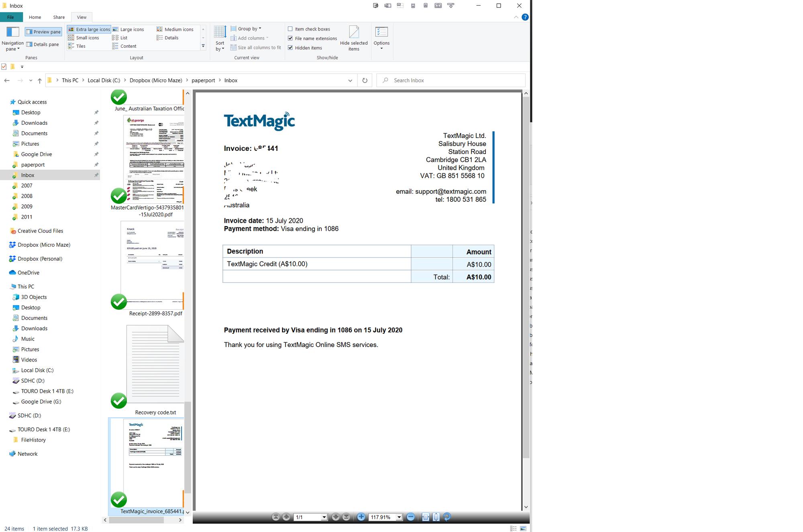803x532 pixels.
Task: Uncheck File name extensions
Action: tap(290, 38)
